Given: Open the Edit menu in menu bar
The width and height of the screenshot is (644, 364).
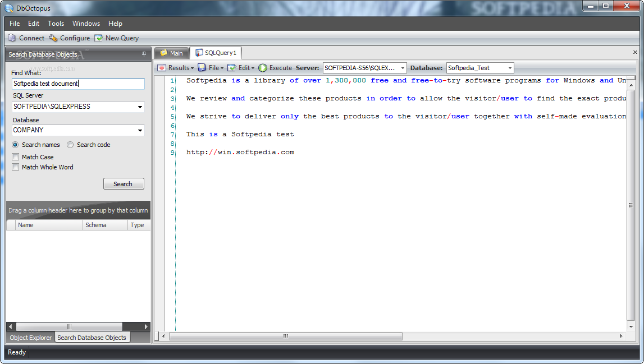Looking at the screenshot, I should pyautogui.click(x=34, y=24).
